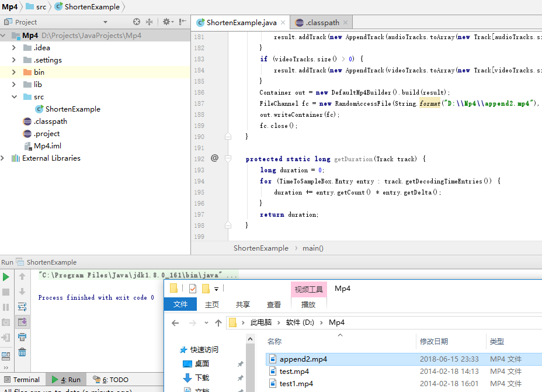Click the scroll from source target icon
Image resolution: width=542 pixels, height=392 pixels.
tap(137, 22)
